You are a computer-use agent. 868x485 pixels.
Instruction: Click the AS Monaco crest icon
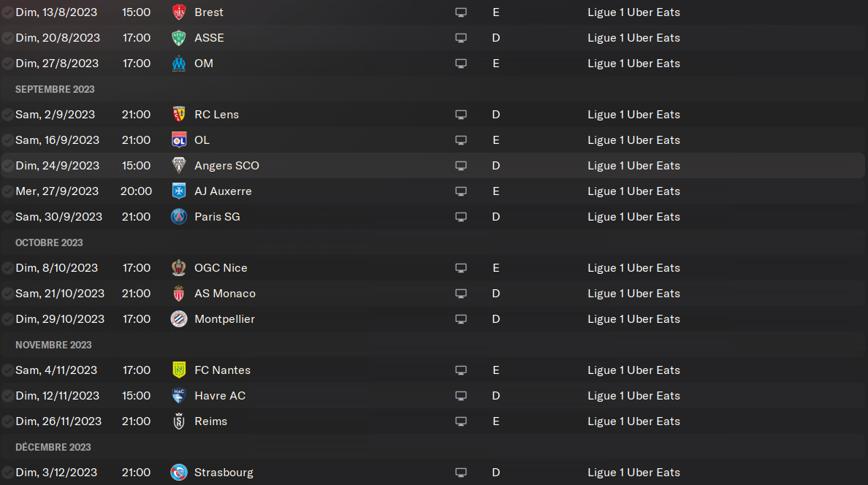tap(178, 294)
